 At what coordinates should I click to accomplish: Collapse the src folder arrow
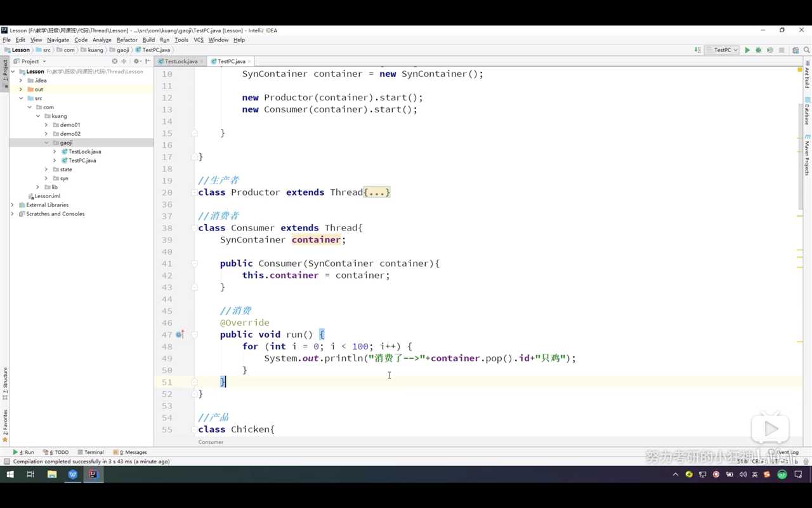tap(21, 98)
